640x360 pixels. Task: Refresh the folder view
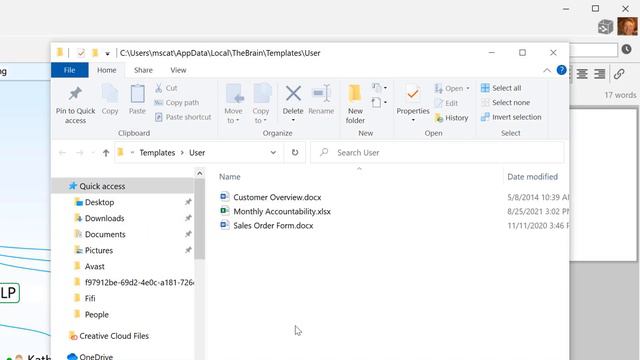pyautogui.click(x=295, y=153)
